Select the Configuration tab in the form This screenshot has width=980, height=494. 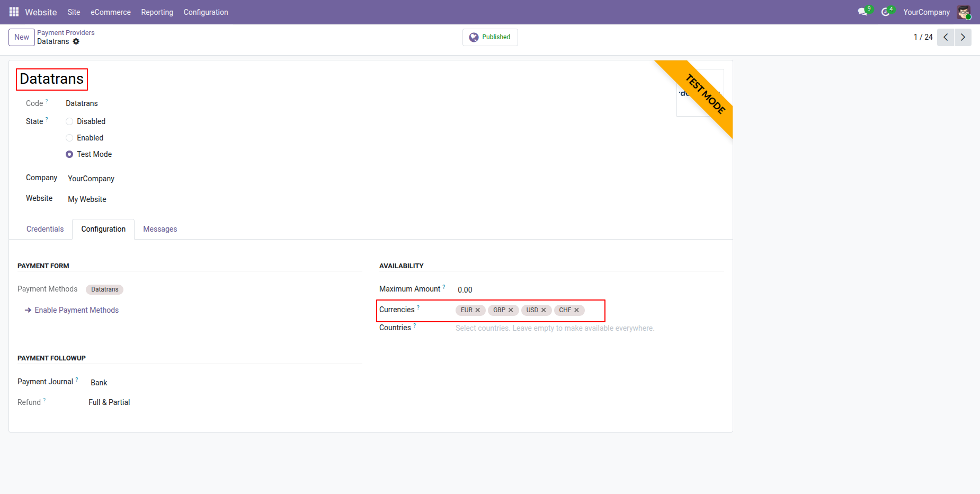point(103,229)
